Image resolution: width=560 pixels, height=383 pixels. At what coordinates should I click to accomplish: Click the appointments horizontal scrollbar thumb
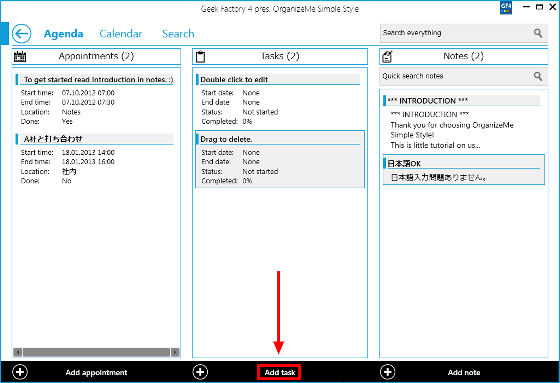(96, 352)
